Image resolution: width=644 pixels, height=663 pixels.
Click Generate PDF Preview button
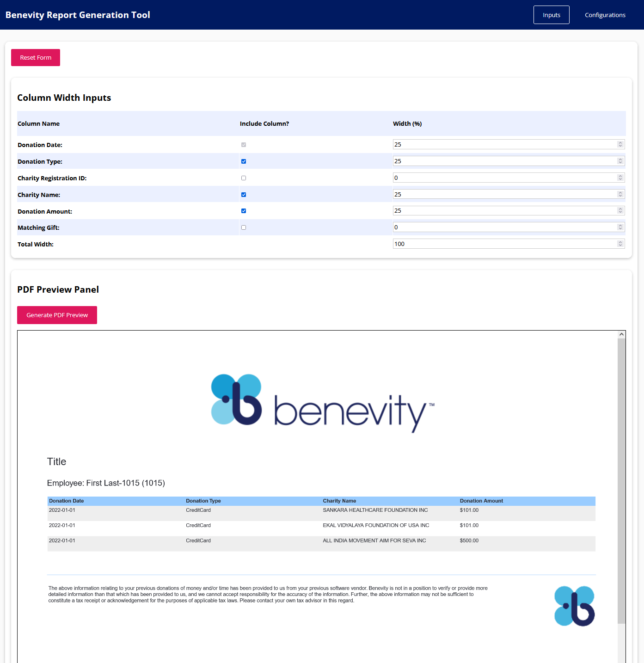[57, 315]
